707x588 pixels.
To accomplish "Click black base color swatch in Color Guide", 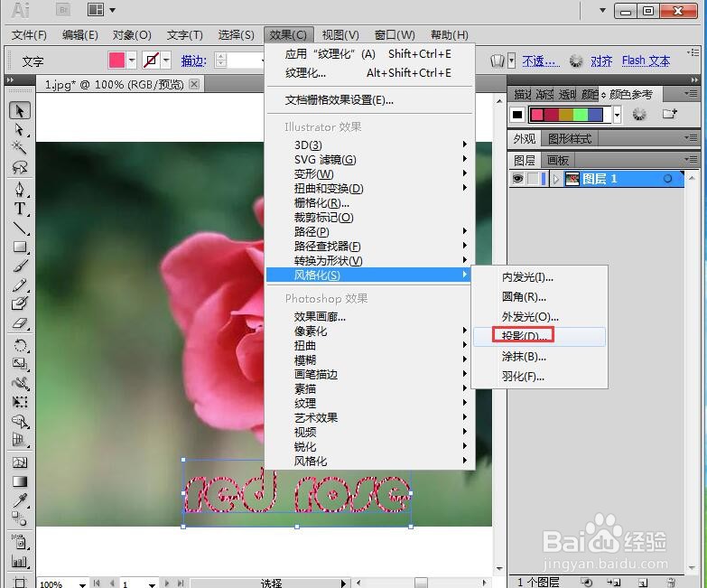I will (517, 115).
